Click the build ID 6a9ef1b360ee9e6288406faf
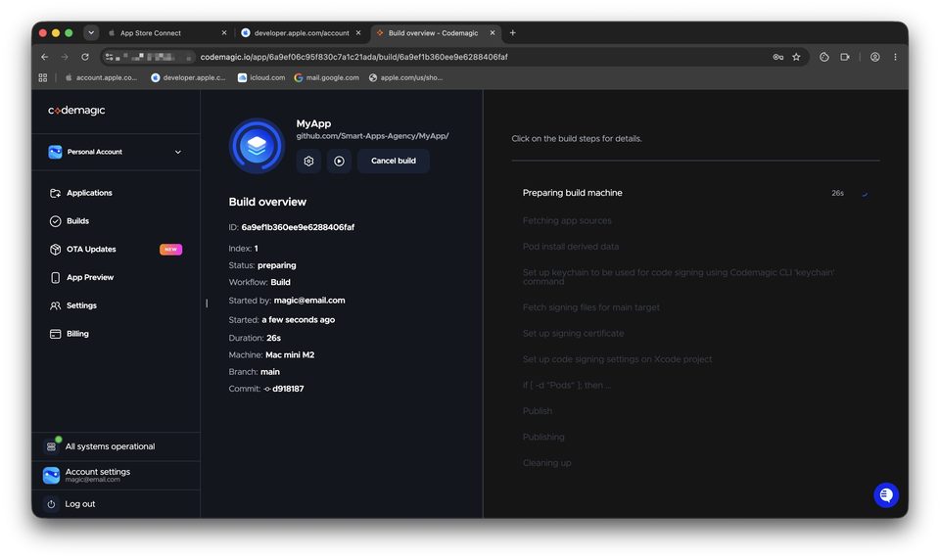The width and height of the screenshot is (940, 560). point(298,227)
